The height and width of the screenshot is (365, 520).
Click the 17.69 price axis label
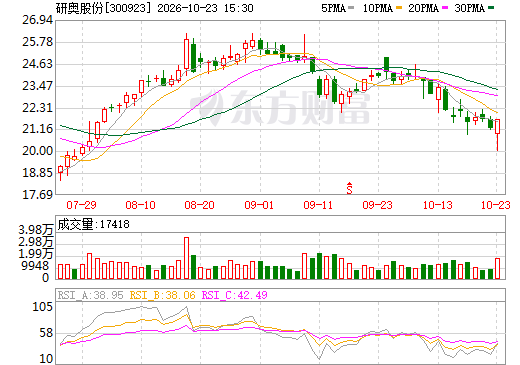(x=38, y=194)
